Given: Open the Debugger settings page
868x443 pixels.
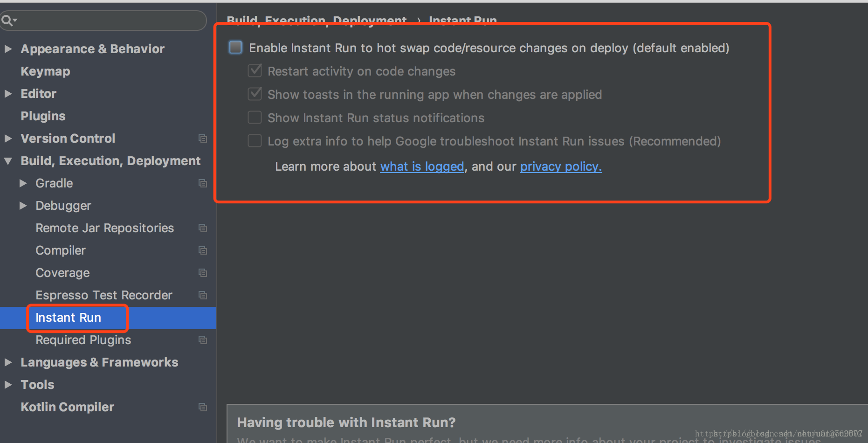Looking at the screenshot, I should [63, 206].
